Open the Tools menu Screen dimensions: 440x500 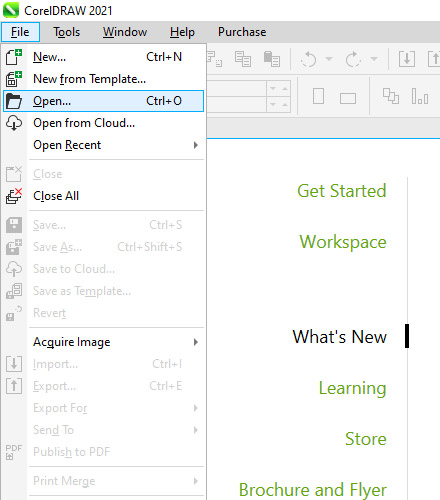[x=67, y=32]
